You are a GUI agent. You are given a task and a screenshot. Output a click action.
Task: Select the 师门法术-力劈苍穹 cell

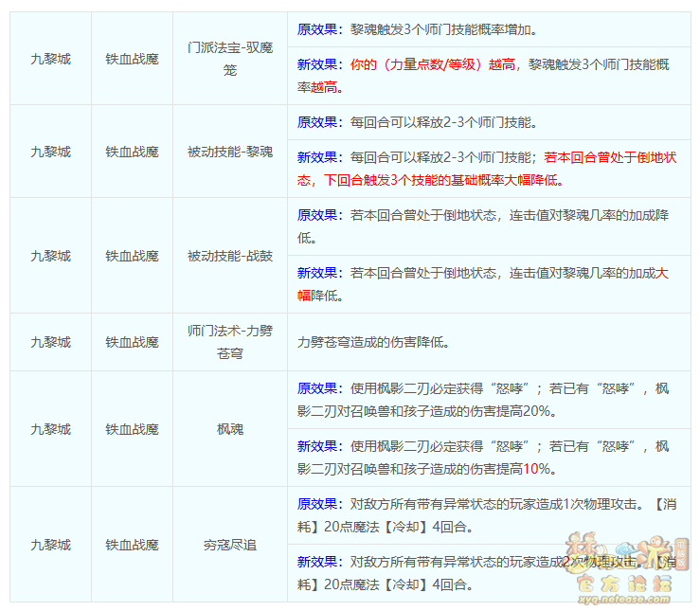point(229,342)
